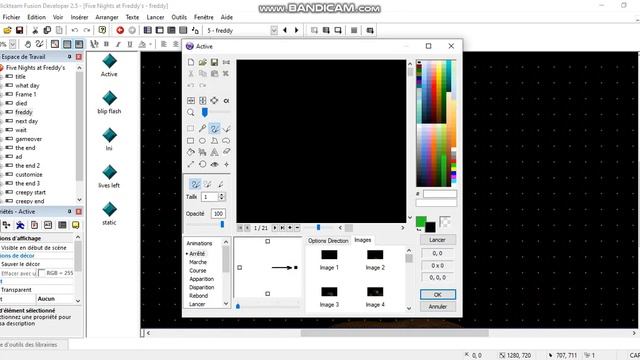Click the Annuler button
Screen dimensions: 640x360
click(x=438, y=307)
